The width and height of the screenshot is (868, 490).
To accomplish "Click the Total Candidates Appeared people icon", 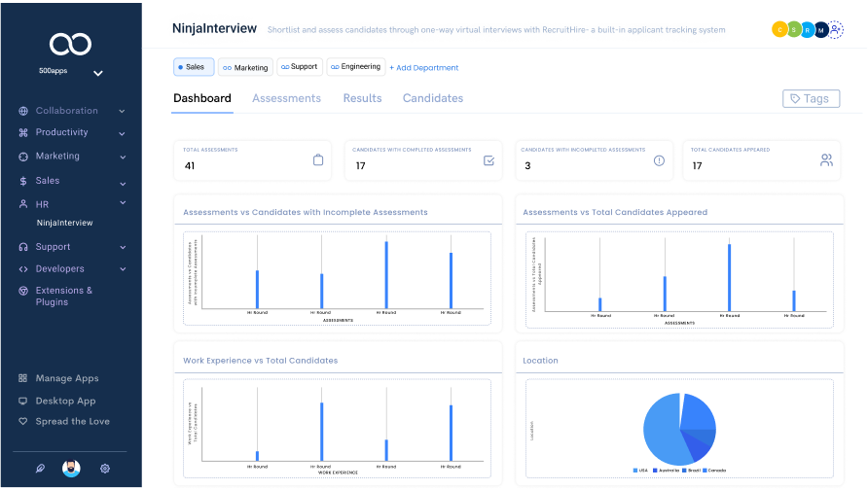I will [x=826, y=160].
